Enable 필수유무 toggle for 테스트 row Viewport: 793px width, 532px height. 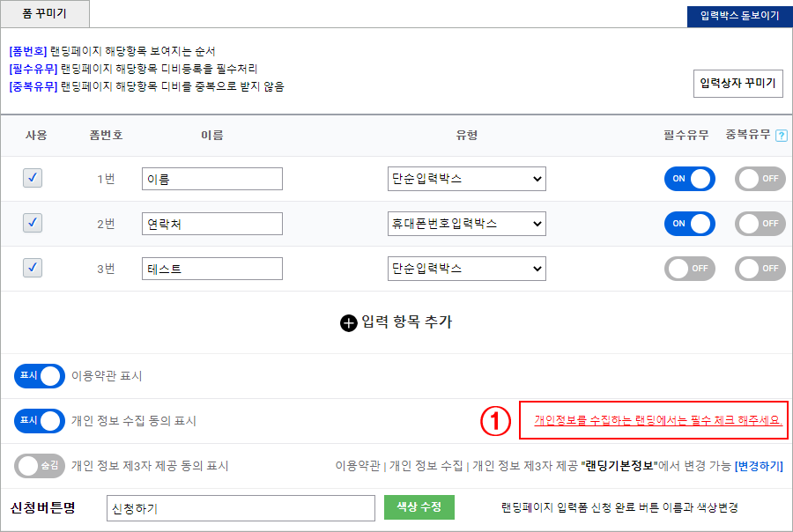click(689, 269)
